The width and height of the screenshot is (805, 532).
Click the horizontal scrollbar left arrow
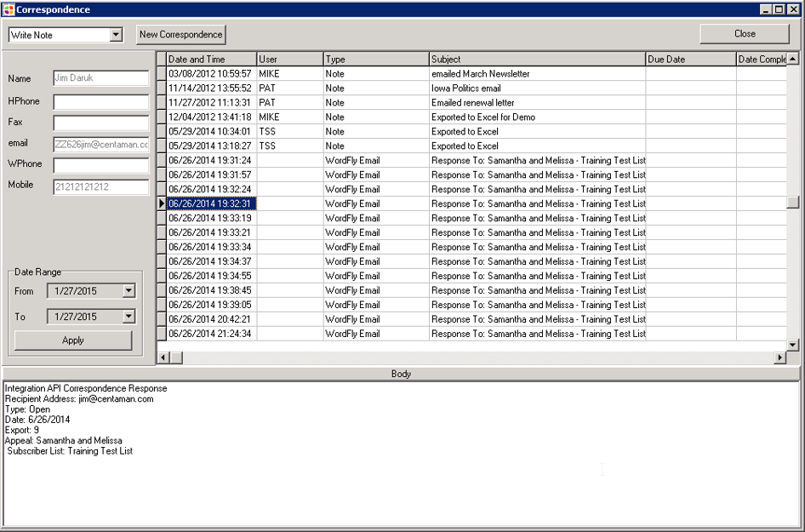tap(163, 358)
